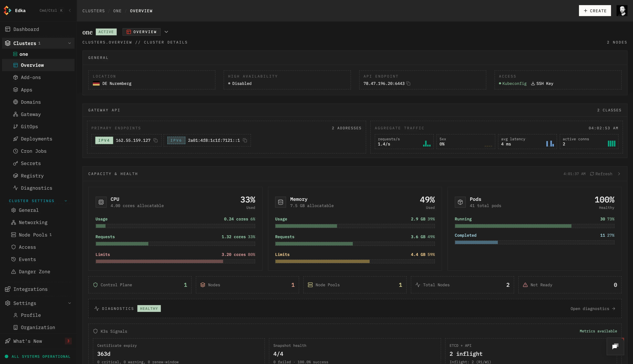Collapse the Cluster Settings section
The height and width of the screenshot is (364, 633).
(66, 201)
